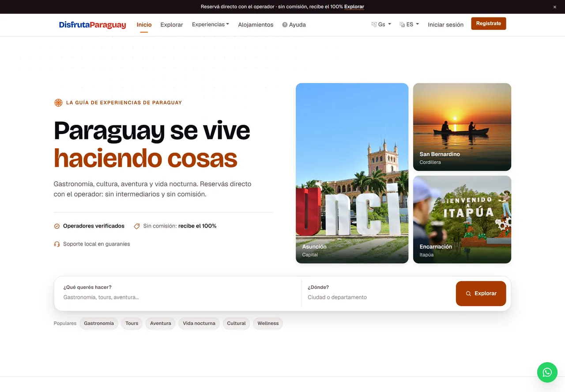Open the Gs currency dropdown
565x392 pixels.
click(381, 25)
